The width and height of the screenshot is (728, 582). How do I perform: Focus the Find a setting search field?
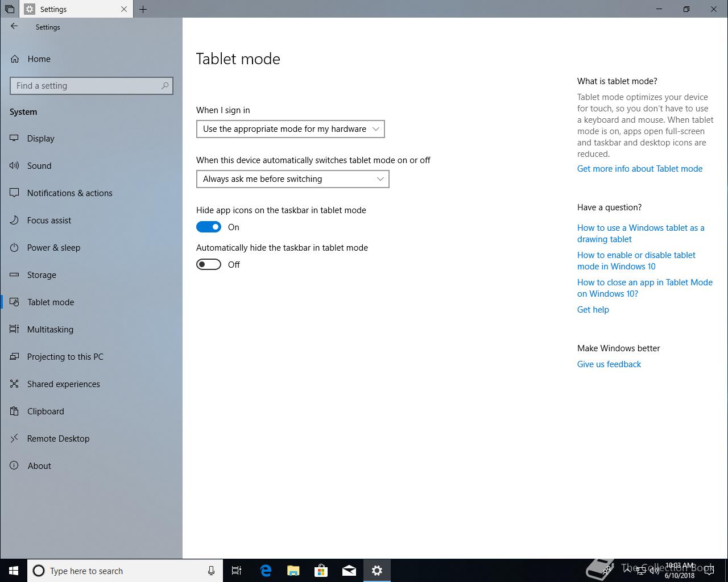click(92, 86)
